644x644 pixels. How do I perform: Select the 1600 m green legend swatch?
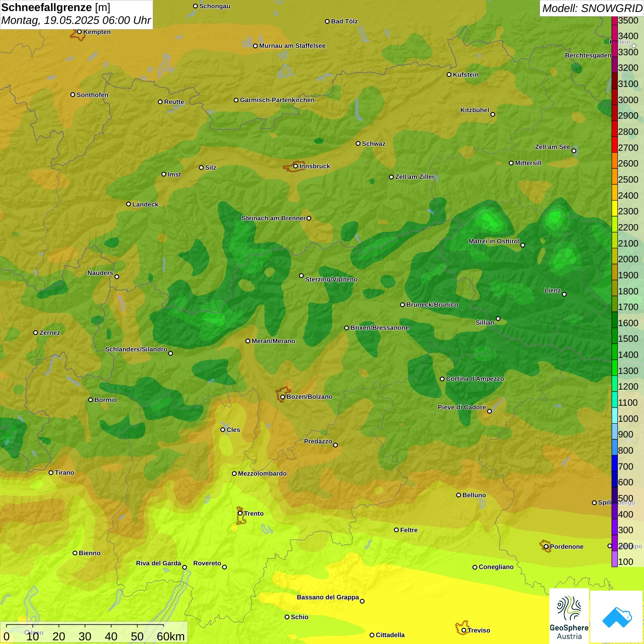614,320
